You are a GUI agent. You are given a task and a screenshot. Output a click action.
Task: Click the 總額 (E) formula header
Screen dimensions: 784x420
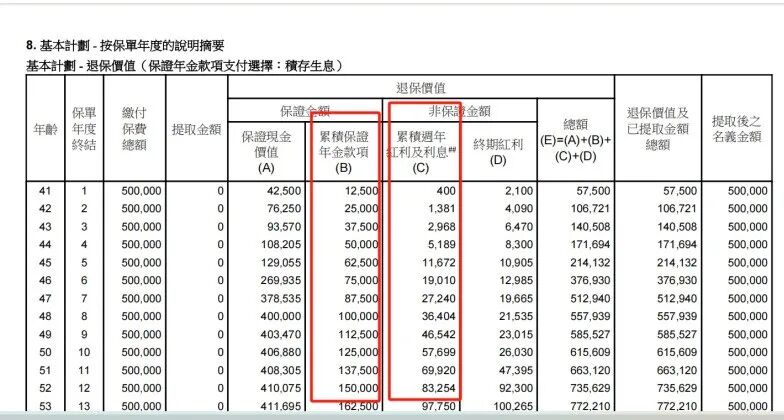[576, 140]
